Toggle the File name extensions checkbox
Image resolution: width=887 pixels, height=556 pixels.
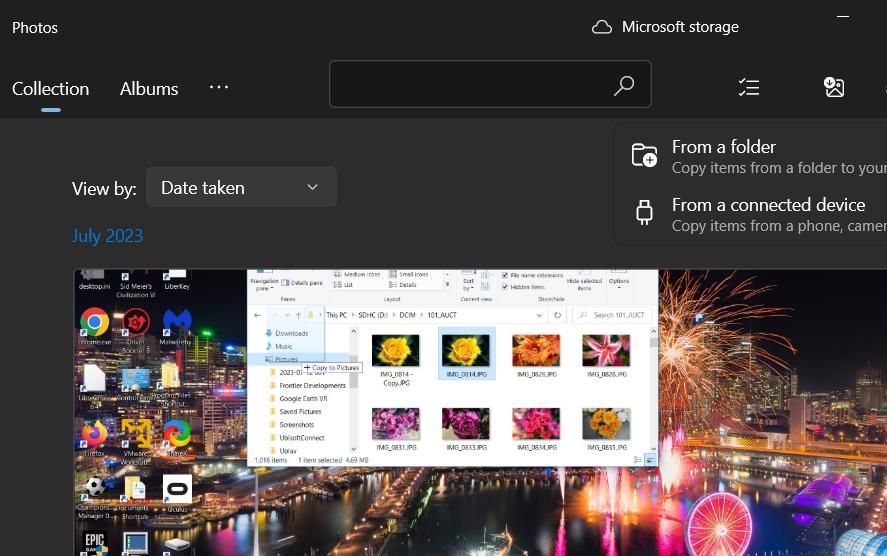click(x=505, y=274)
